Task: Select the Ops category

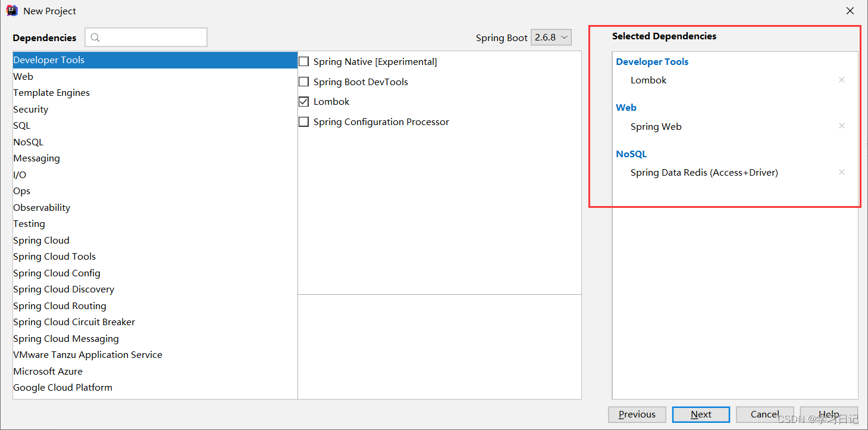Action: pyautogui.click(x=155, y=191)
